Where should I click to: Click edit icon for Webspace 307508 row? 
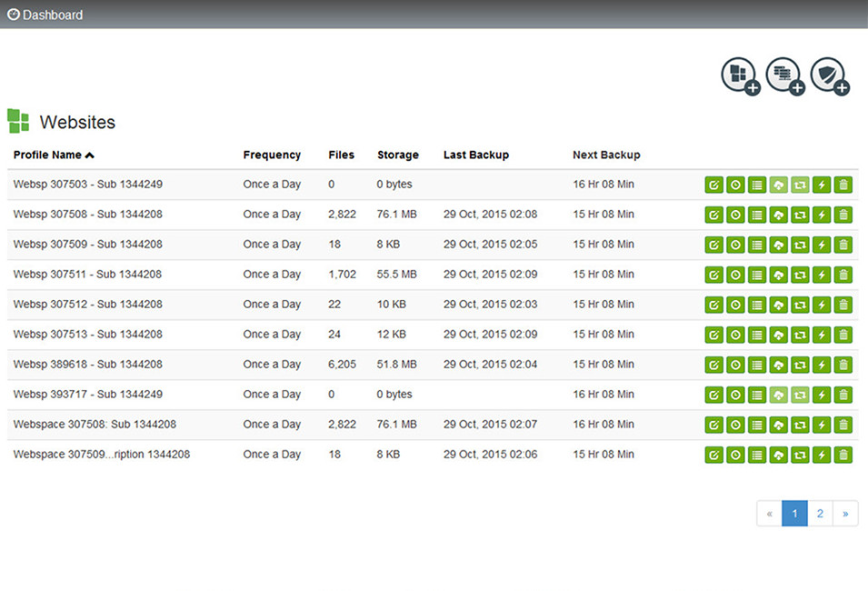(713, 426)
